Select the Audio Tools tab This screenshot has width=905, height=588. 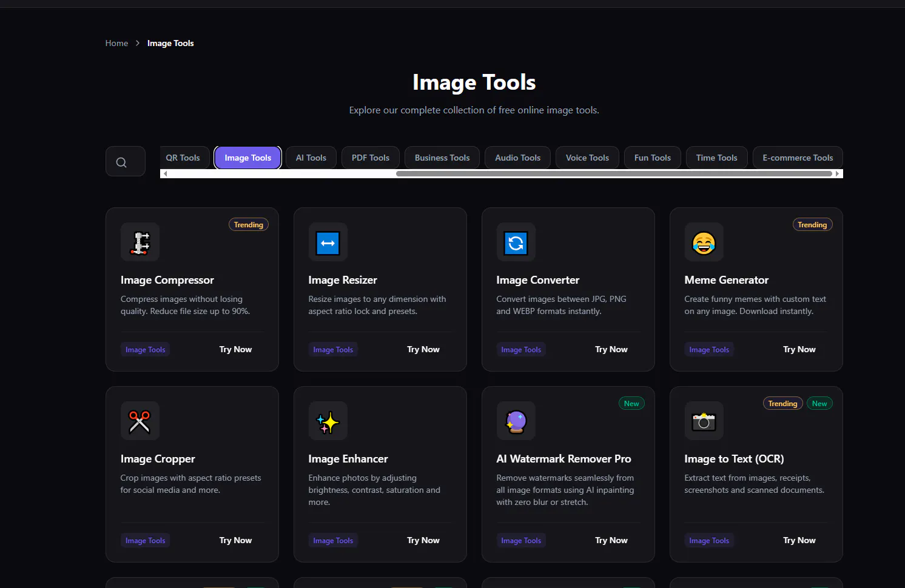[x=517, y=158]
